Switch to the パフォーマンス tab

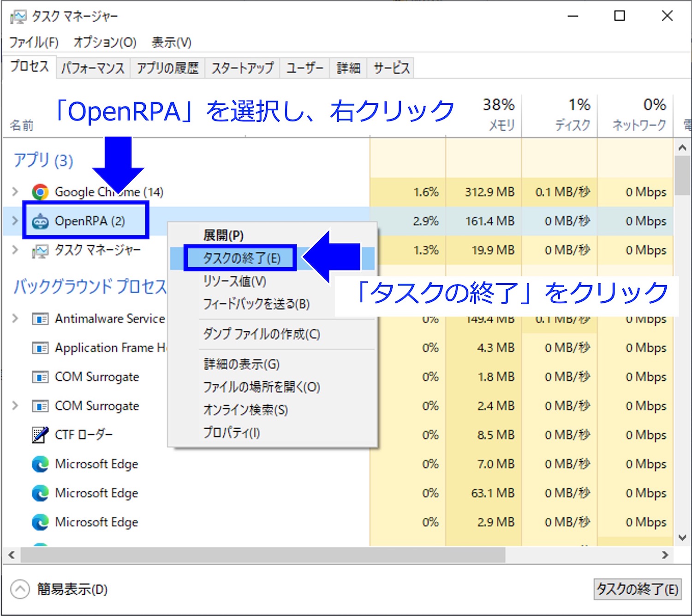(x=93, y=68)
